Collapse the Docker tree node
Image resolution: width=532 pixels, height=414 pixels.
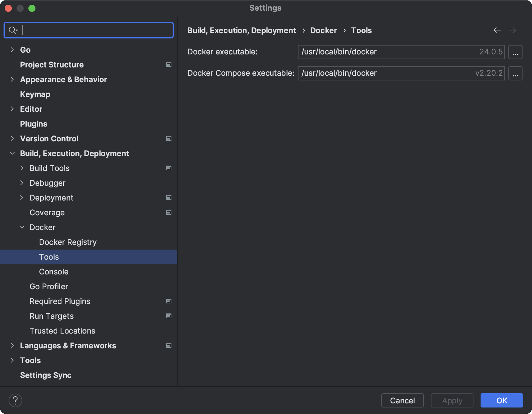22,227
